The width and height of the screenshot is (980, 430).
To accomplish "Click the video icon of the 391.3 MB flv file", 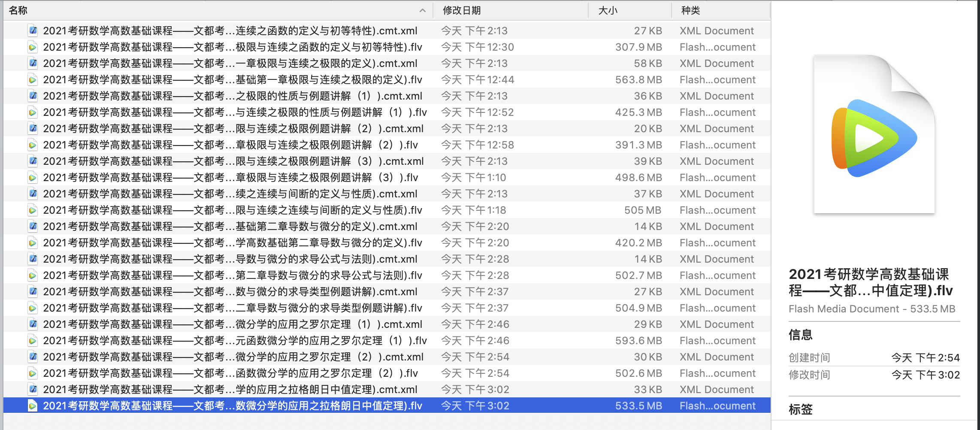I will [33, 145].
